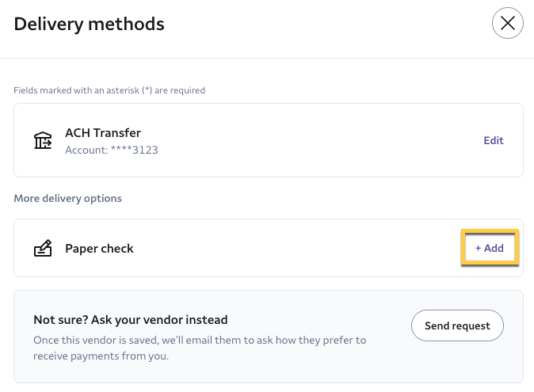This screenshot has height=392, width=534.
Task: Click the plus sign in the Add button
Action: 478,249
